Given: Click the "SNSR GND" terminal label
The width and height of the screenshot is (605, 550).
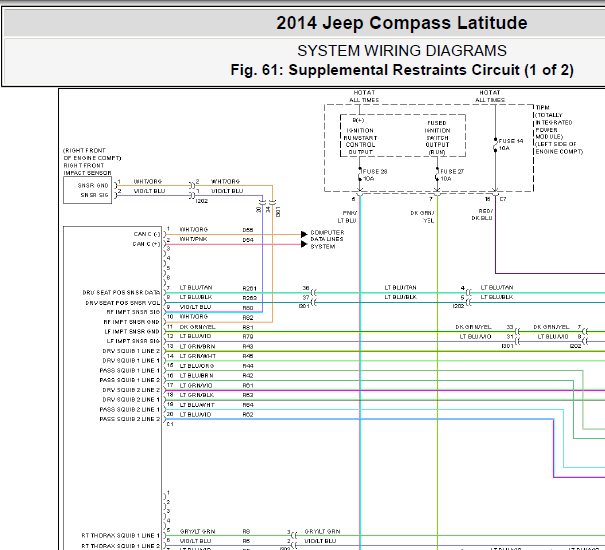Looking at the screenshot, I should point(93,185).
